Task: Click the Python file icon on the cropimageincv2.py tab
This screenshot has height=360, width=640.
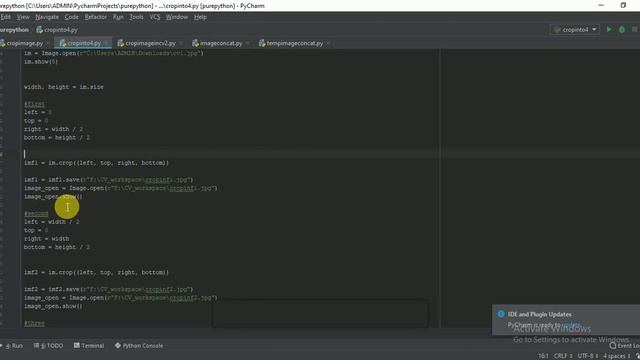Action: (120, 43)
